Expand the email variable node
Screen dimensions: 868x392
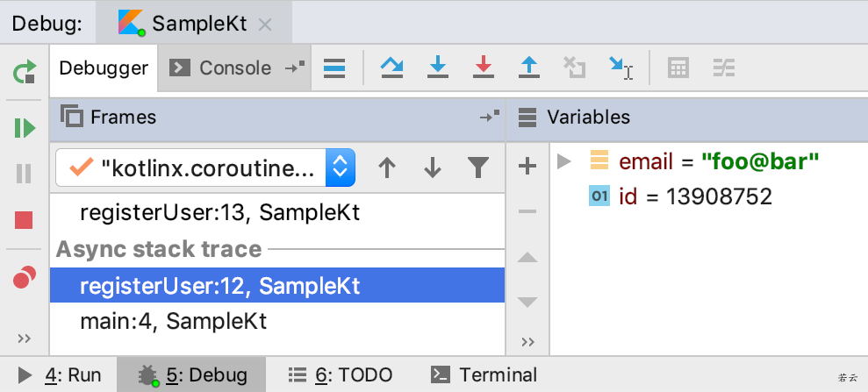click(x=564, y=160)
